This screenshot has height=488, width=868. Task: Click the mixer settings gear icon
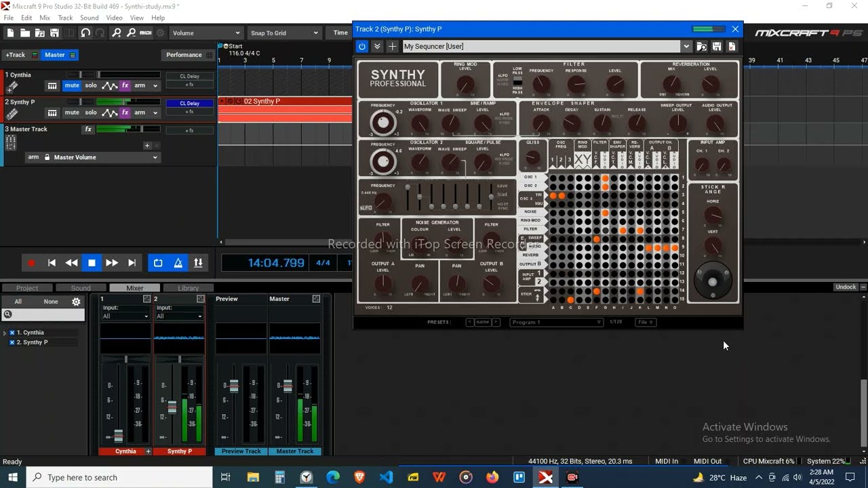click(76, 302)
